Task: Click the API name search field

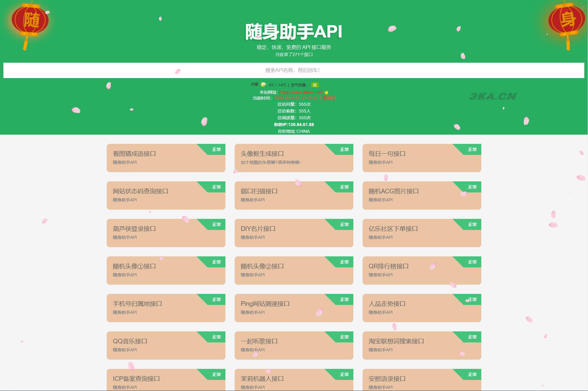Action: pos(294,70)
